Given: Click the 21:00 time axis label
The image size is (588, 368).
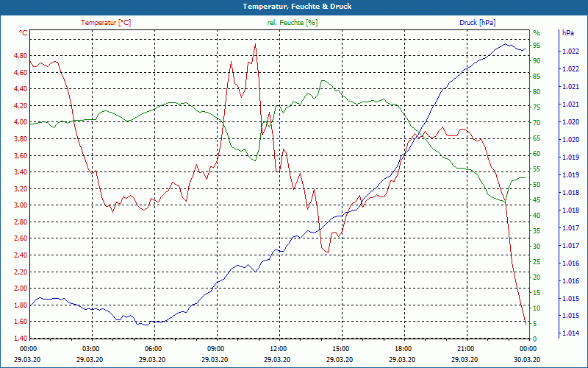Looking at the screenshot, I should pyautogui.click(x=465, y=349).
